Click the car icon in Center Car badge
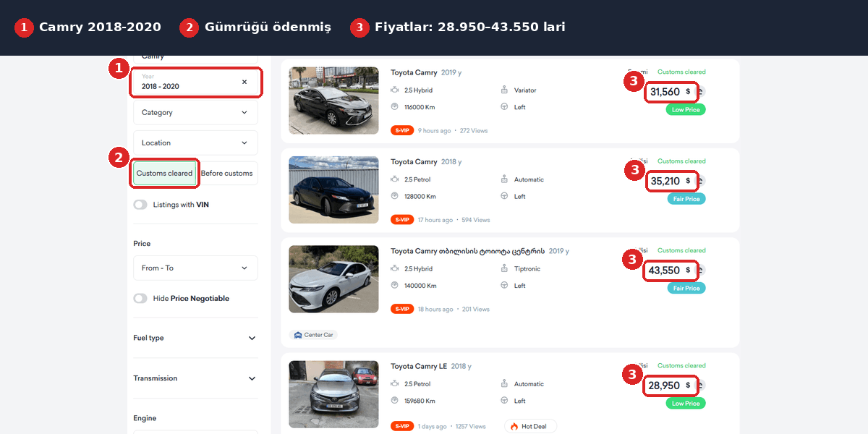 tap(298, 335)
